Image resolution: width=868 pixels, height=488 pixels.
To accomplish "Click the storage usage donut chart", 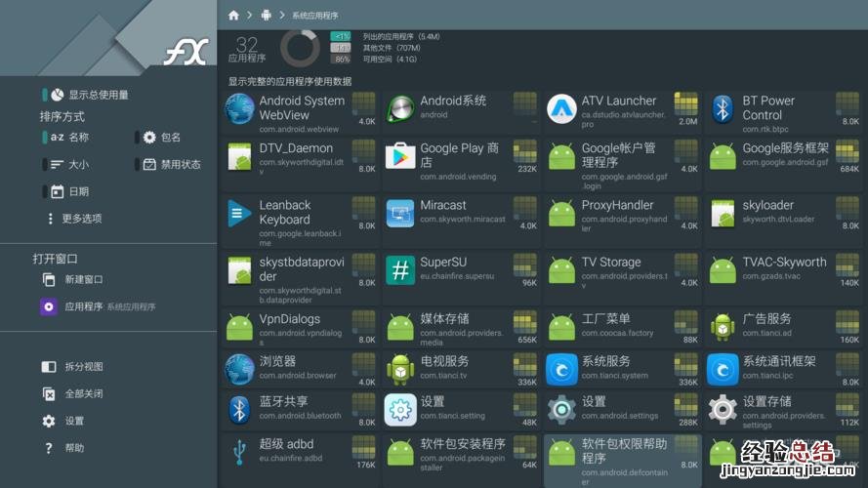I will (x=300, y=48).
